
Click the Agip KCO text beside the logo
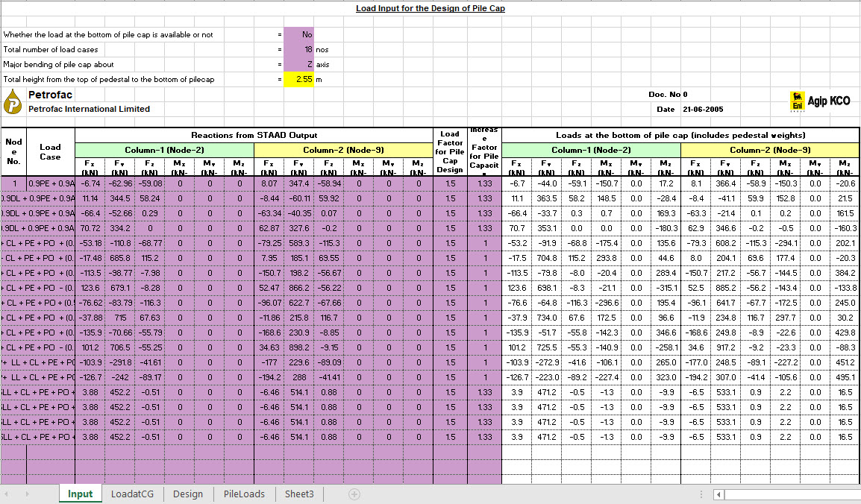point(827,100)
